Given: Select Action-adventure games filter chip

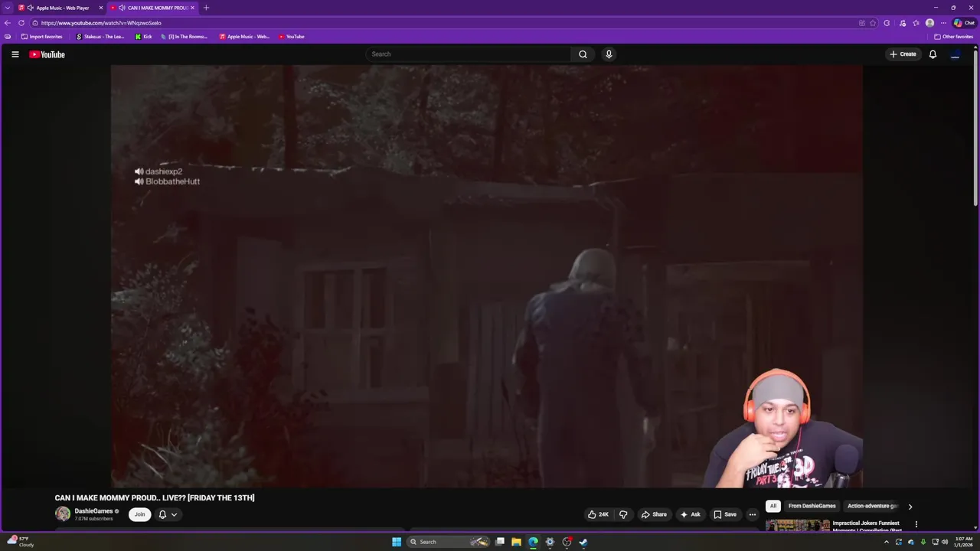Looking at the screenshot, I should pyautogui.click(x=873, y=506).
